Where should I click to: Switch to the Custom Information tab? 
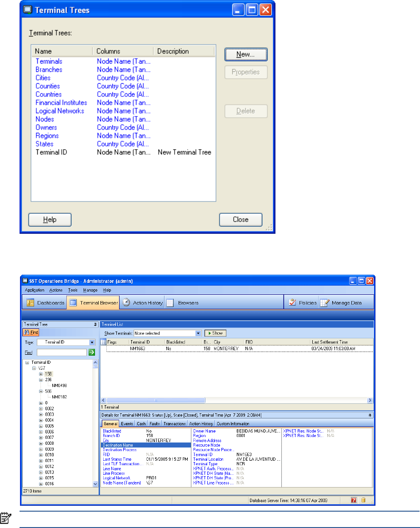point(233,423)
